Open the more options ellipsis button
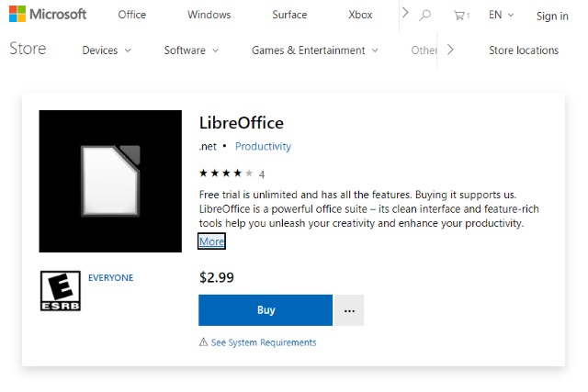588x392 pixels. click(x=349, y=310)
